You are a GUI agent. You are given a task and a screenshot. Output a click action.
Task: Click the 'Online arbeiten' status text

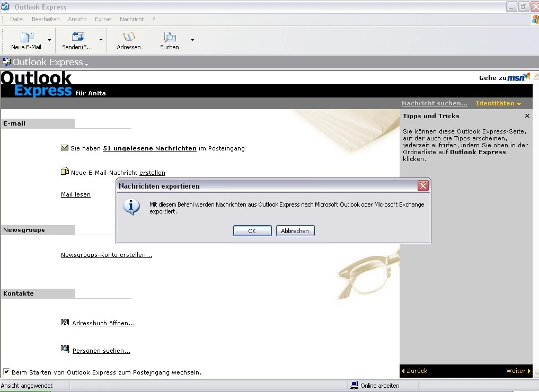click(380, 386)
